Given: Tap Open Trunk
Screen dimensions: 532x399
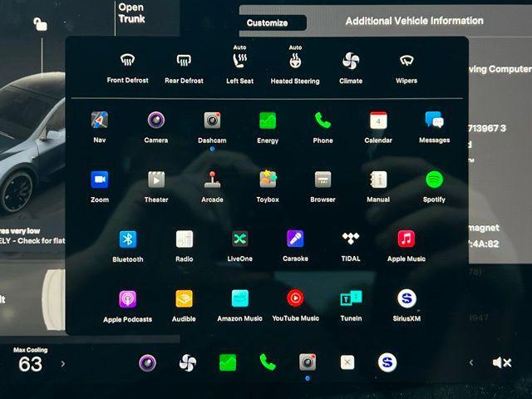Looking at the screenshot, I should click(131, 13).
